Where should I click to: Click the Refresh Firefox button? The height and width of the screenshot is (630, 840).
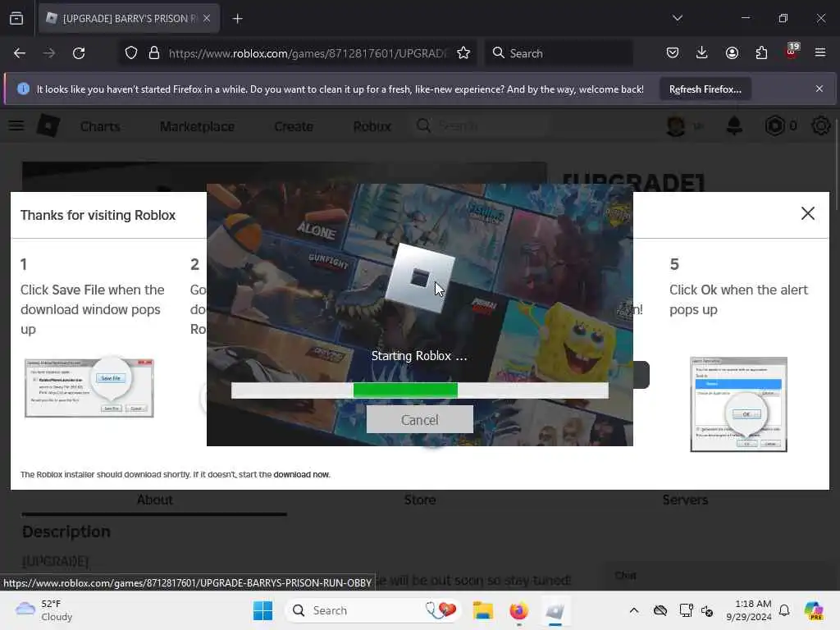click(x=705, y=89)
